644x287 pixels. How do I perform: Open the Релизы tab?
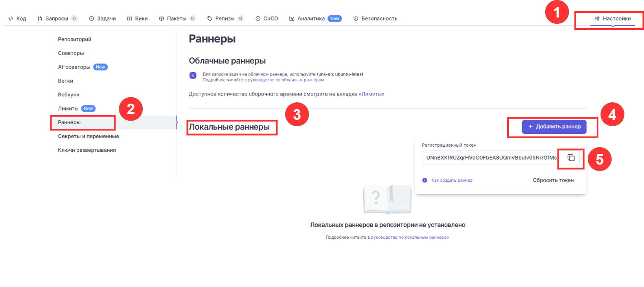(x=225, y=19)
